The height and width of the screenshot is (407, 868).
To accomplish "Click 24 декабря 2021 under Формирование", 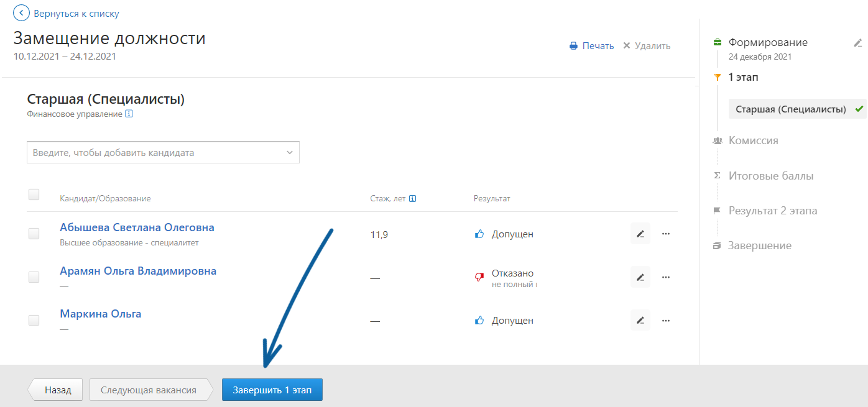I will pos(760,57).
